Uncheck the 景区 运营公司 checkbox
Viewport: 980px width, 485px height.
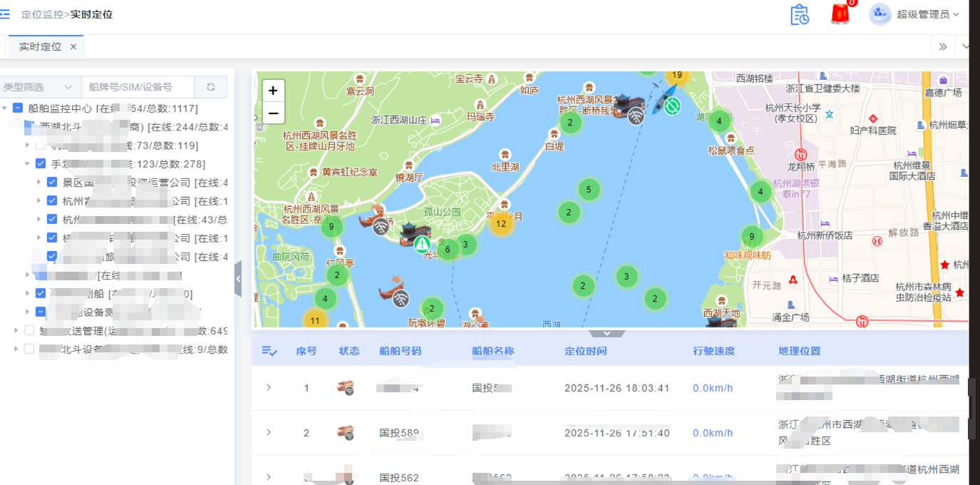52,182
